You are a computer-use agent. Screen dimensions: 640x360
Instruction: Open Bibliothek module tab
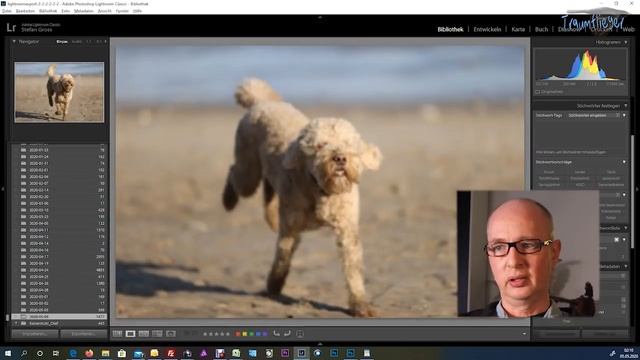click(450, 29)
